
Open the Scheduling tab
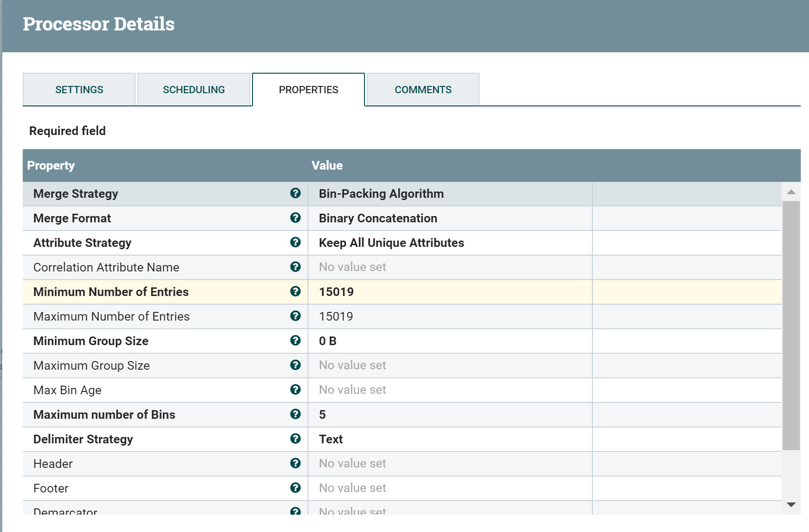[194, 90]
